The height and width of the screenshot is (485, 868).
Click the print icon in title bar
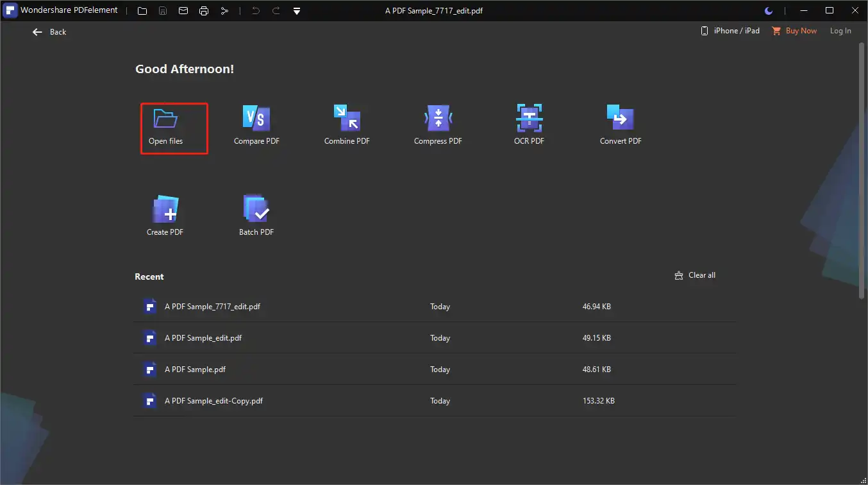(x=204, y=11)
